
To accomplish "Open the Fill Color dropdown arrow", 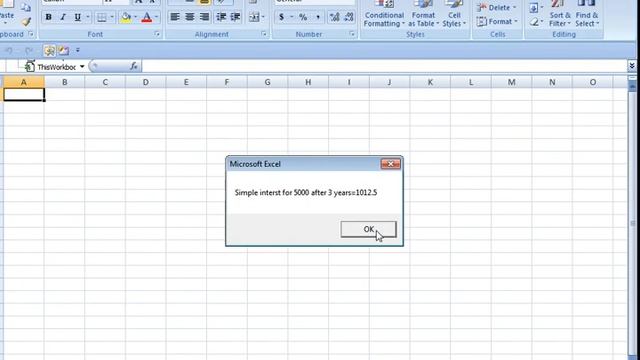I will 136,18.
